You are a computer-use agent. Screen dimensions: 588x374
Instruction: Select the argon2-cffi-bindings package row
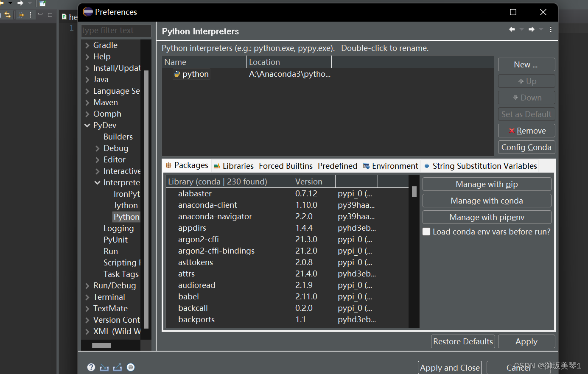tap(287, 251)
